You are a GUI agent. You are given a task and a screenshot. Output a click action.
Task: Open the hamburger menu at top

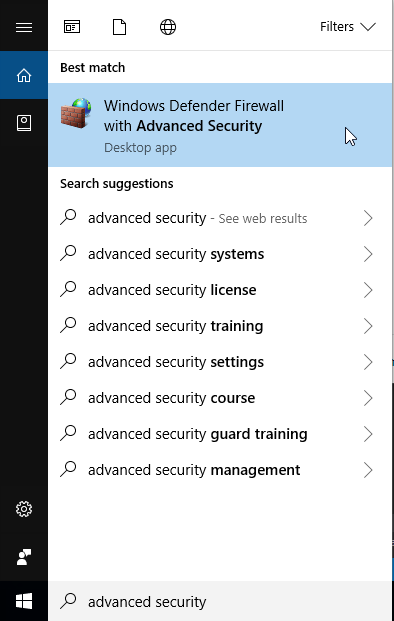(x=24, y=27)
